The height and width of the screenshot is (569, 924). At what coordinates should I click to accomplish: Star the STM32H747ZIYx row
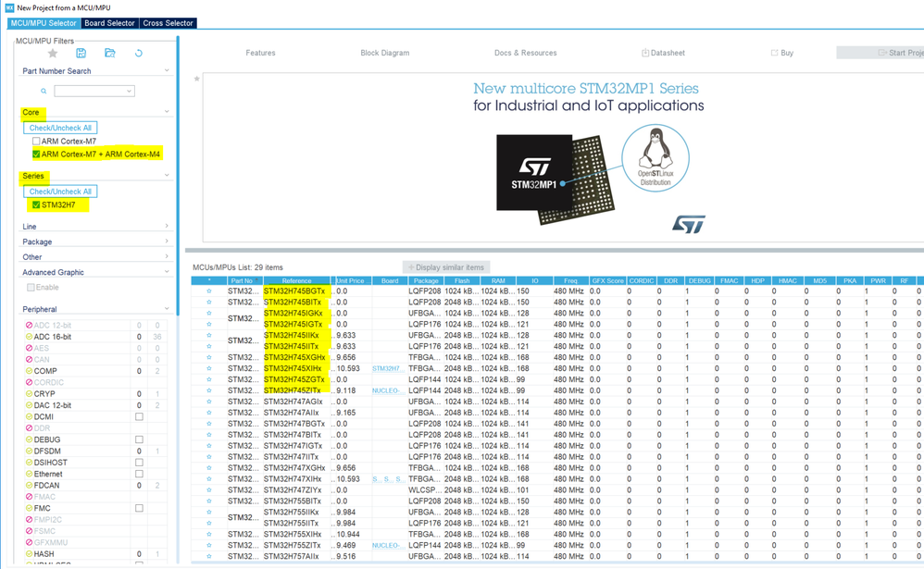pos(208,490)
